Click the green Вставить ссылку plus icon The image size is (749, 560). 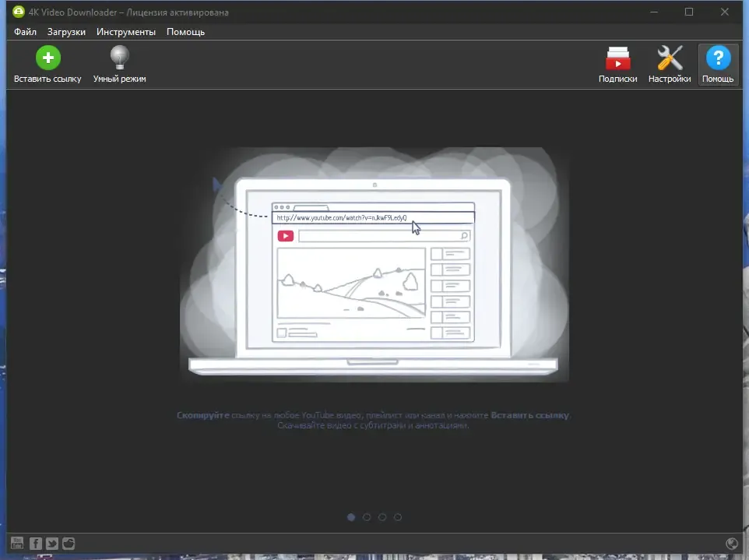pyautogui.click(x=47, y=58)
